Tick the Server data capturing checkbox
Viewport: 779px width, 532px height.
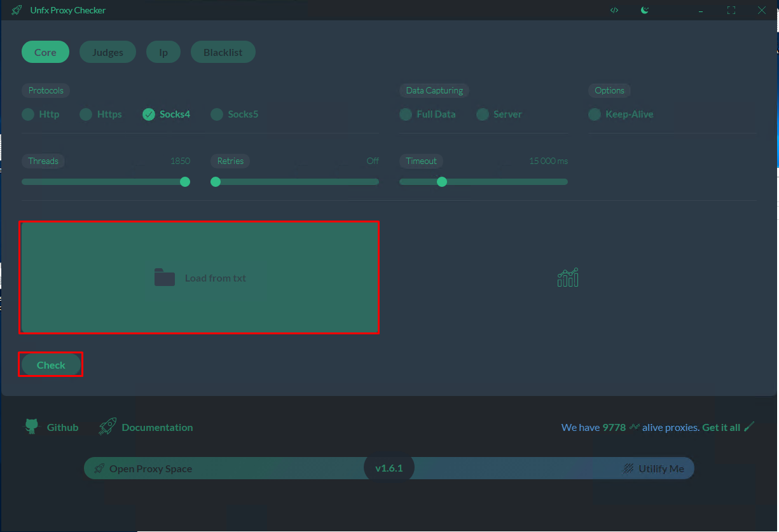coord(483,114)
